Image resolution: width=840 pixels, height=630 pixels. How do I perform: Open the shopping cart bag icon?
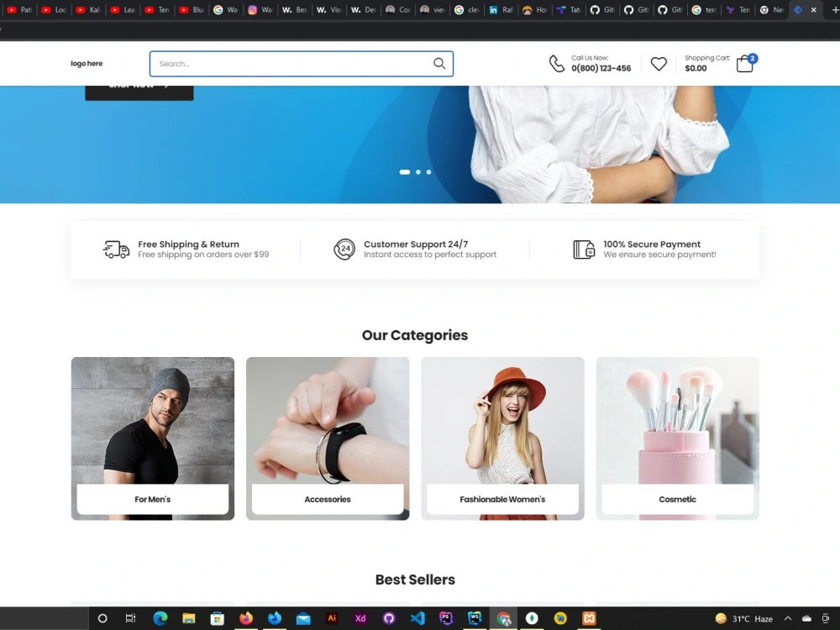point(744,64)
